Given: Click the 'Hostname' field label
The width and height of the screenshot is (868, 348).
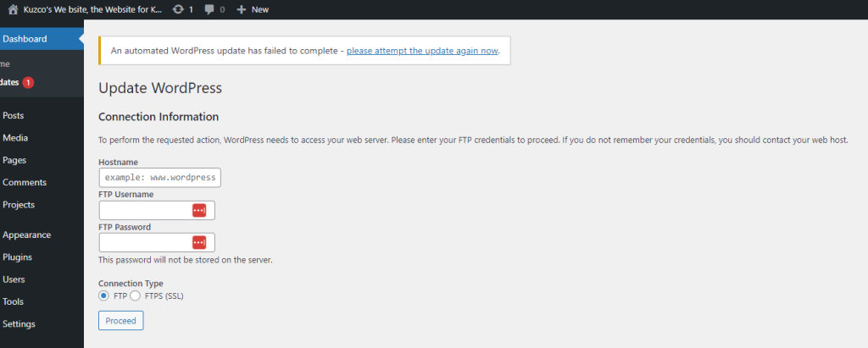Looking at the screenshot, I should tap(118, 162).
